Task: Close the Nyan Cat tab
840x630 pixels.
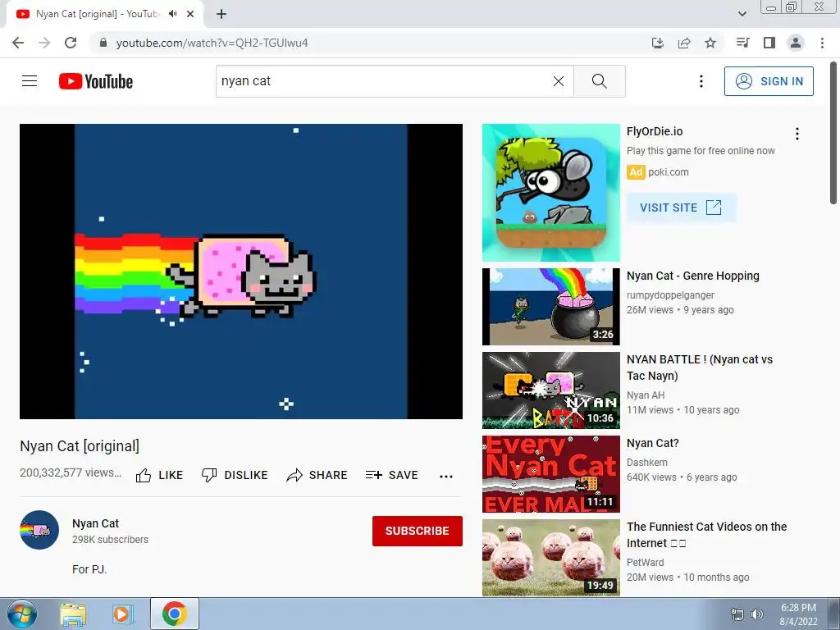Action: click(x=190, y=14)
